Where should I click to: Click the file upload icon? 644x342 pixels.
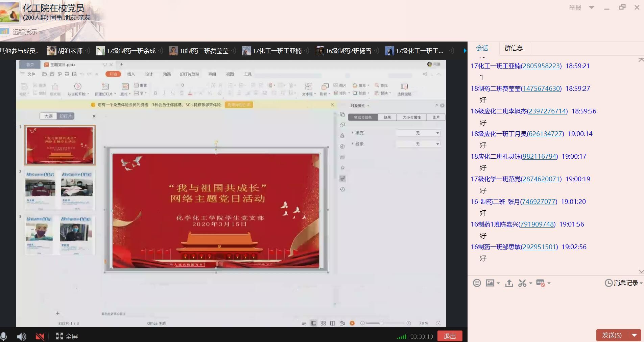509,283
